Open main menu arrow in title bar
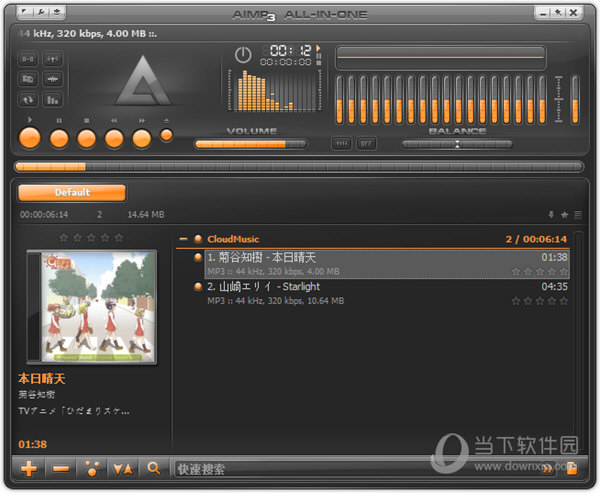Viewport: 600px width, 493px height. [25, 12]
